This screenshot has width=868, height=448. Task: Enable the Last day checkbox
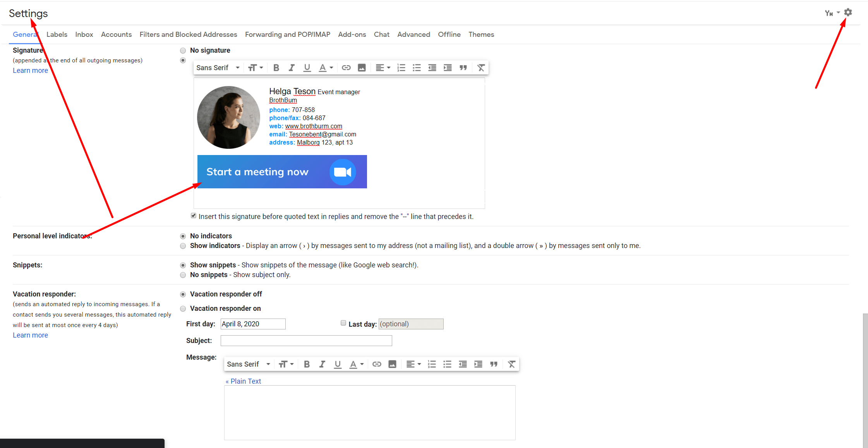pyautogui.click(x=343, y=322)
